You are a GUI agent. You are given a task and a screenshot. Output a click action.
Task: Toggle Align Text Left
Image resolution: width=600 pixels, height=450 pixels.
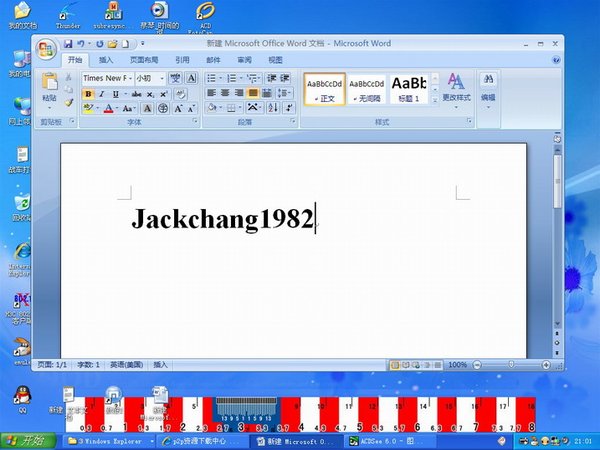coord(211,93)
